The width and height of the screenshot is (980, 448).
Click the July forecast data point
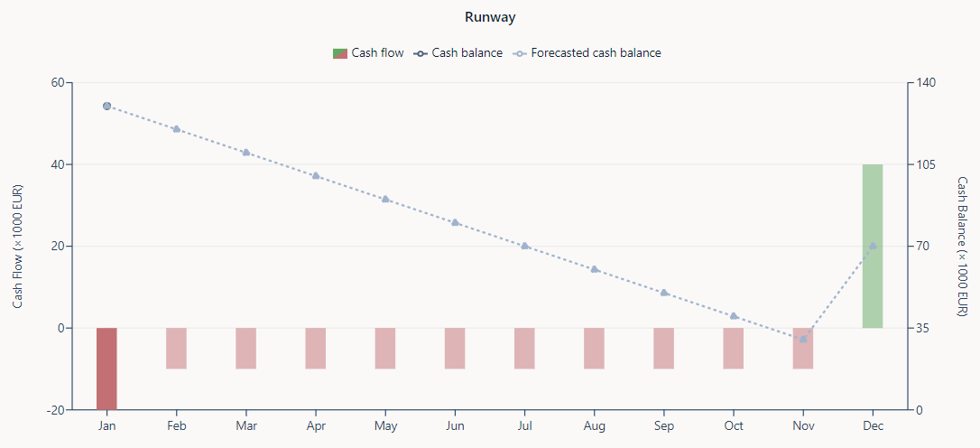coord(524,246)
